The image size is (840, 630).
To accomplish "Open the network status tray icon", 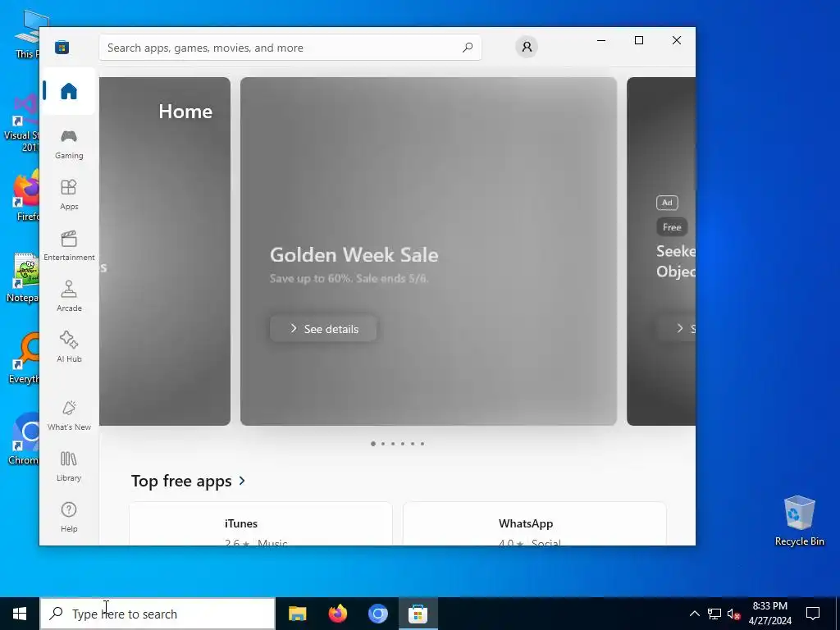I will coord(714,614).
